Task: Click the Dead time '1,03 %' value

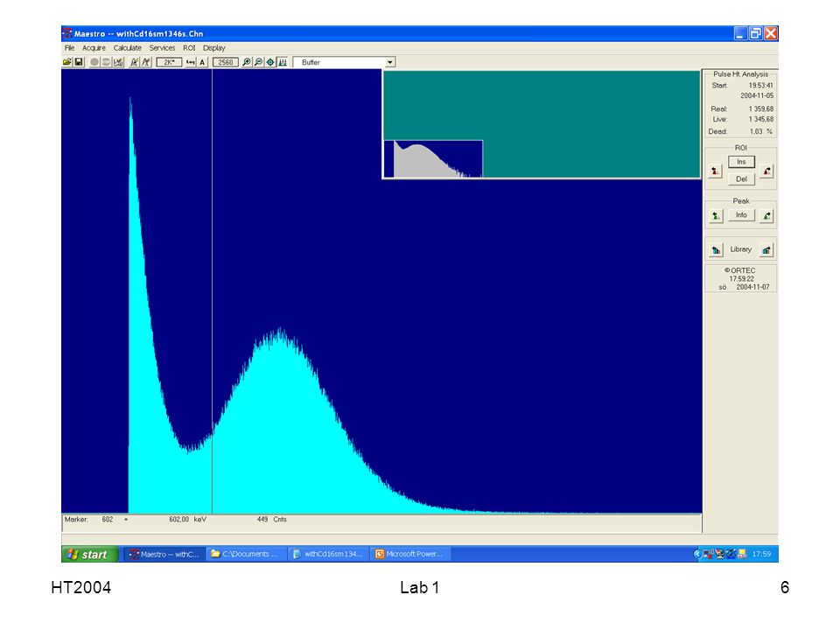Action: (760, 132)
